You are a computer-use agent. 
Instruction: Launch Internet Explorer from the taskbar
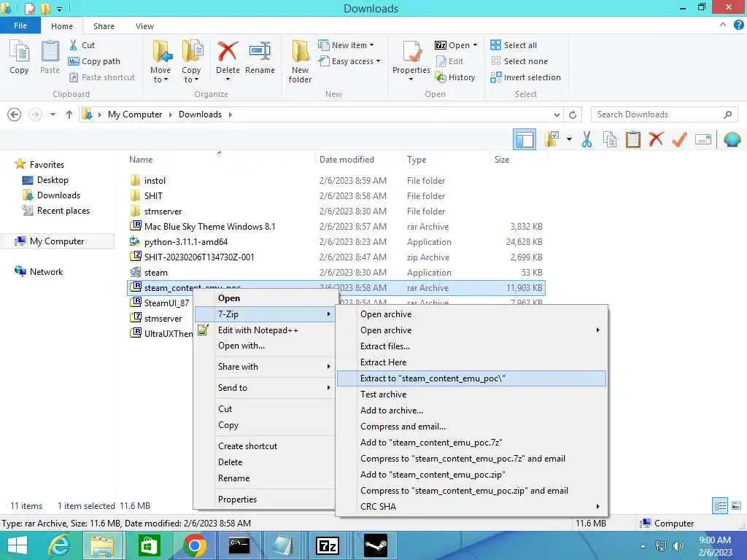[60, 545]
